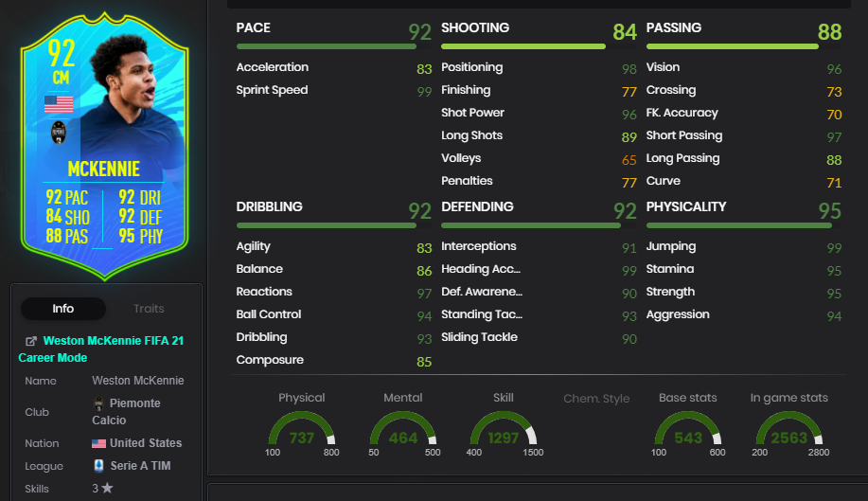Click the Serie A TIM league name
868x501 pixels.
140,466
